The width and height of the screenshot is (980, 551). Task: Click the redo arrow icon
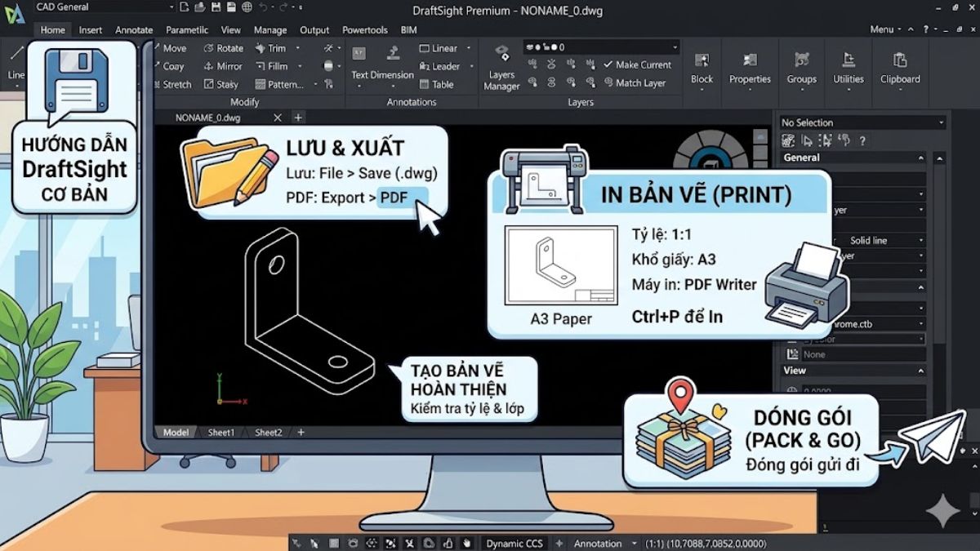pos(284,7)
